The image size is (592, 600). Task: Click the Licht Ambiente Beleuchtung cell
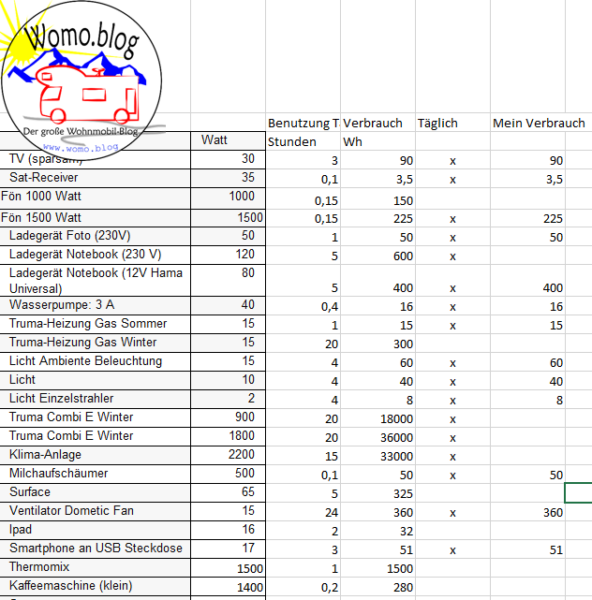(x=95, y=362)
